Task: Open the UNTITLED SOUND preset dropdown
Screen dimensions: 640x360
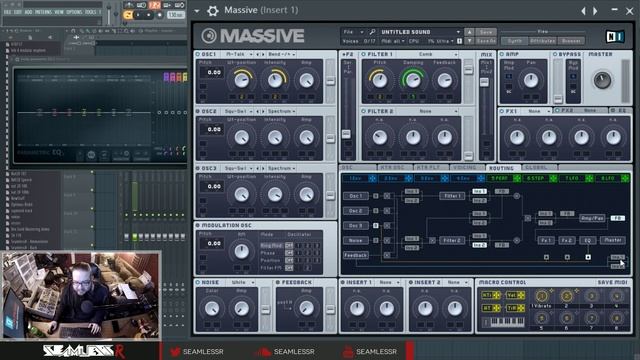Action: coord(420,32)
